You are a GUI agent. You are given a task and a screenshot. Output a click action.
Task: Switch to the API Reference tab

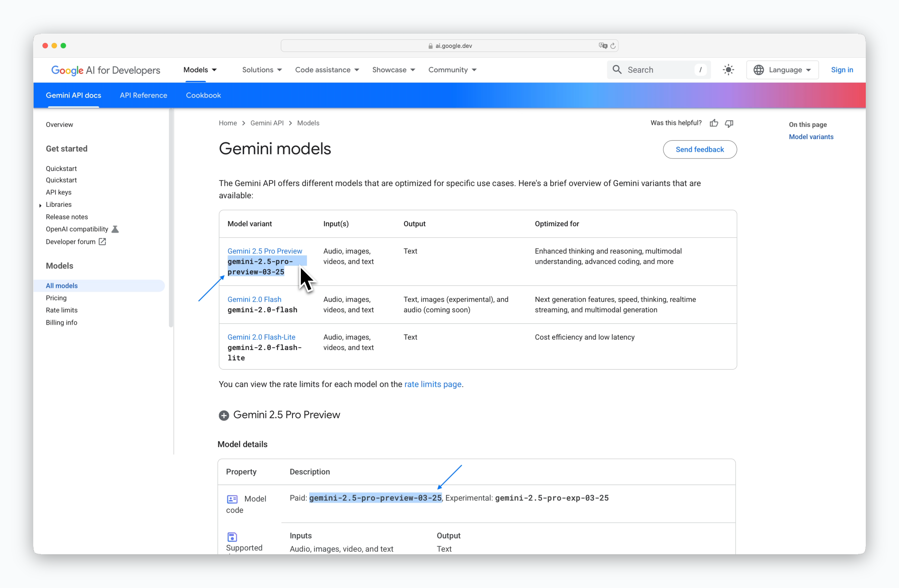(143, 96)
